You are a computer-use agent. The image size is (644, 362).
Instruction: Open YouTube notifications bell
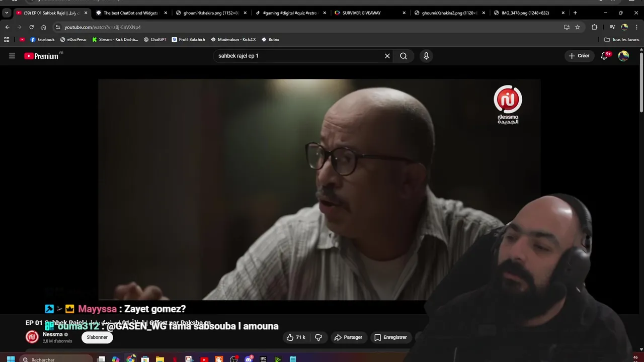click(x=604, y=56)
